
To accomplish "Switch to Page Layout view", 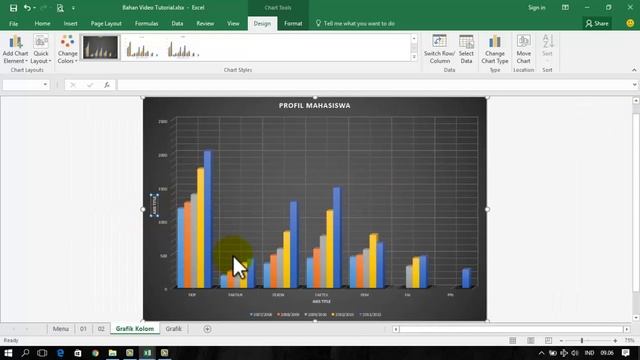I will pyautogui.click(x=531, y=340).
